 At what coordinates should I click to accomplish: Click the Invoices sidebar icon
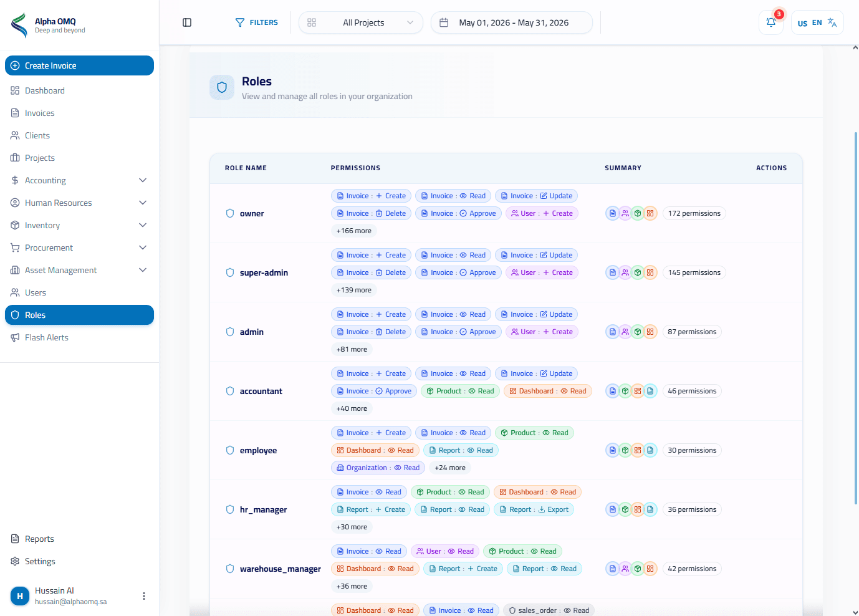[x=15, y=113]
